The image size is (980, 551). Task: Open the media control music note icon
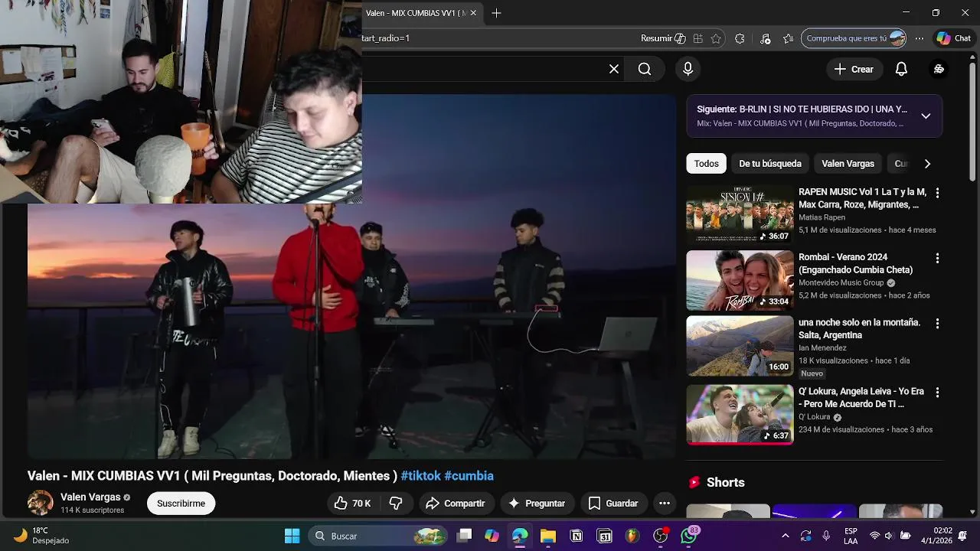point(765,38)
